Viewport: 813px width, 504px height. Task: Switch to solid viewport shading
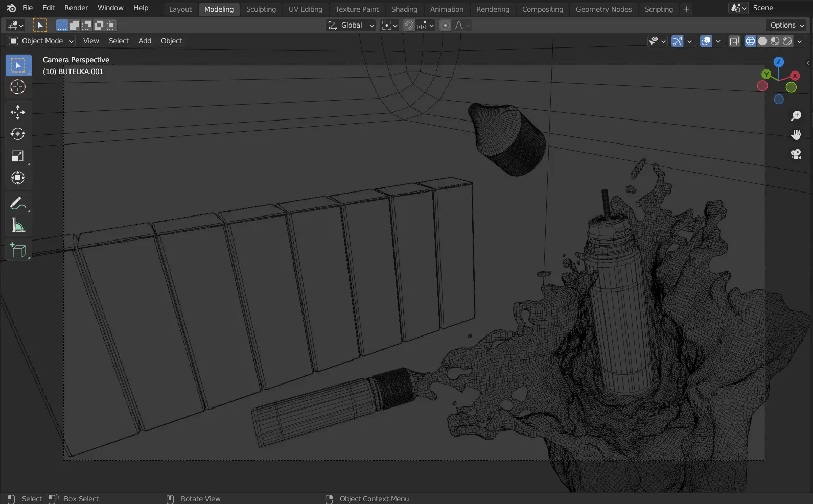(x=762, y=41)
